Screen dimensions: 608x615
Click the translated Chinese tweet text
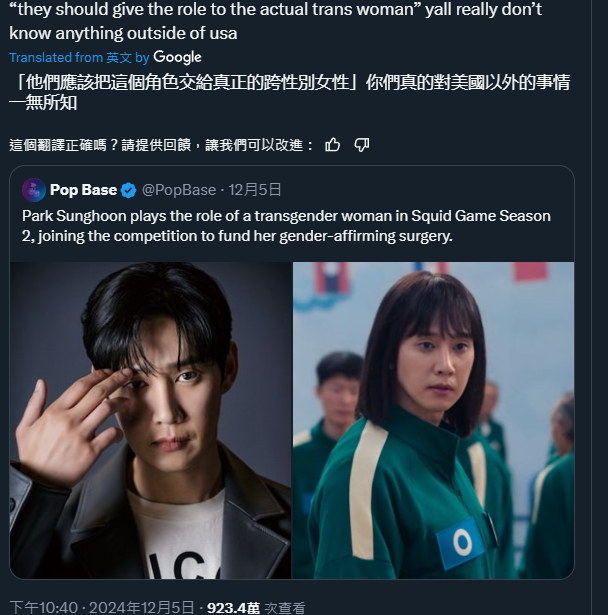(289, 93)
